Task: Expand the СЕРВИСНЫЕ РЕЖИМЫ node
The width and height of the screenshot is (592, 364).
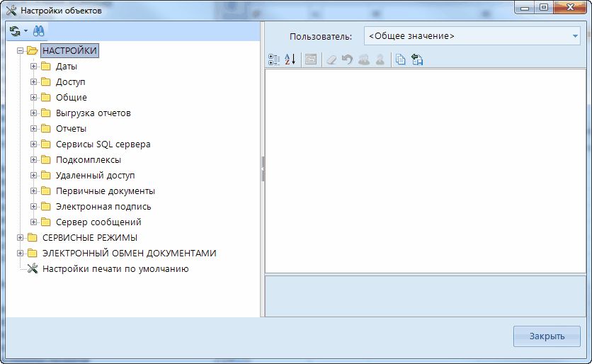Action: click(20, 238)
